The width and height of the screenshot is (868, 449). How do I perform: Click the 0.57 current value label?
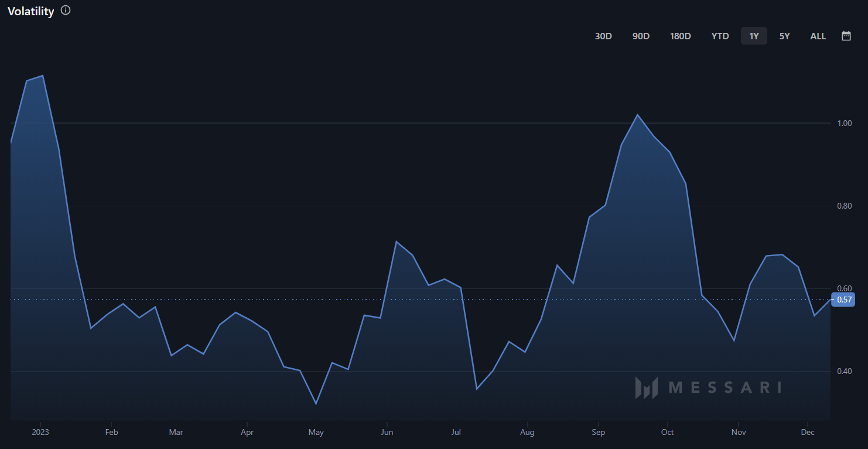(x=843, y=300)
